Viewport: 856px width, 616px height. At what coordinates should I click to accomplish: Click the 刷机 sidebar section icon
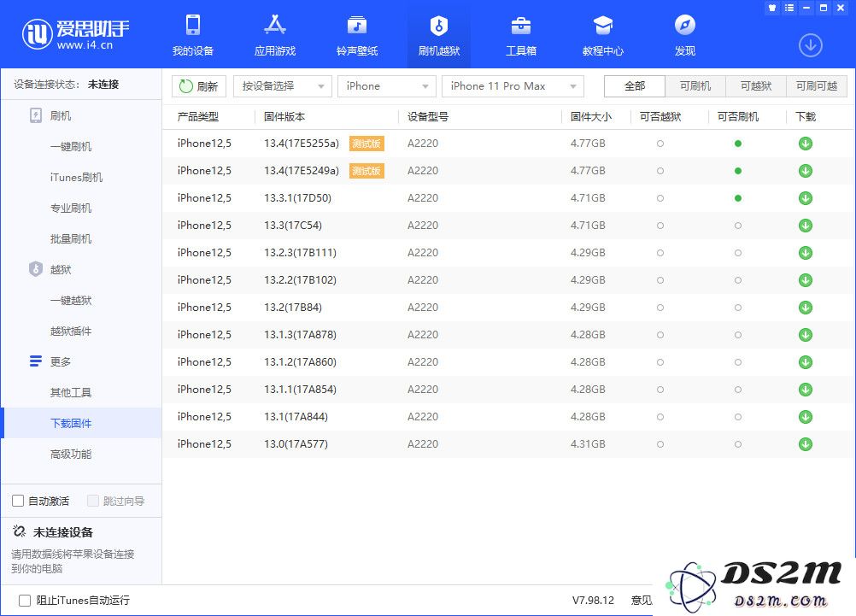tap(36, 115)
